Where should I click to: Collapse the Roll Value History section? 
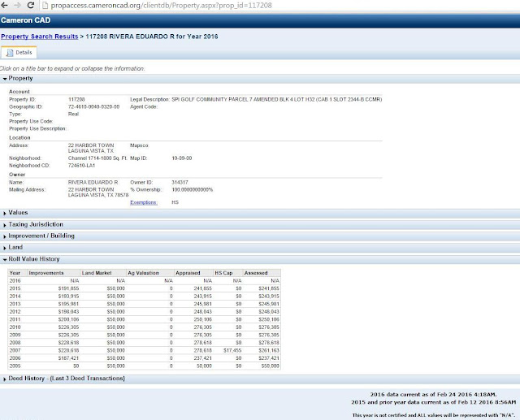click(x=260, y=259)
